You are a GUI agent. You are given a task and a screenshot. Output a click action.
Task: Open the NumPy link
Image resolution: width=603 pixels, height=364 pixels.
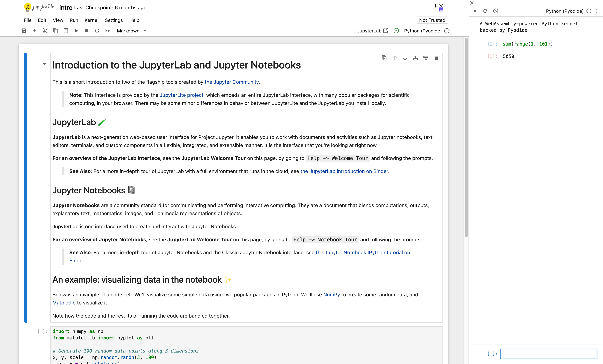[331, 295]
